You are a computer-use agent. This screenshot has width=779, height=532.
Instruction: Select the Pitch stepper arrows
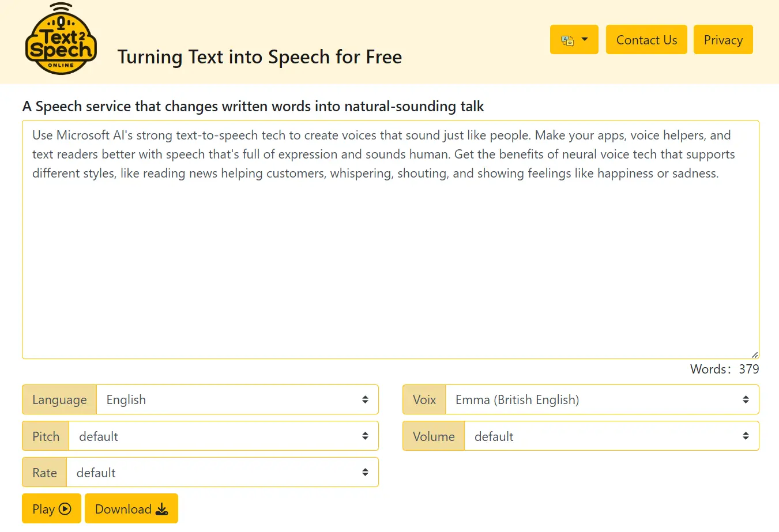[366, 436]
